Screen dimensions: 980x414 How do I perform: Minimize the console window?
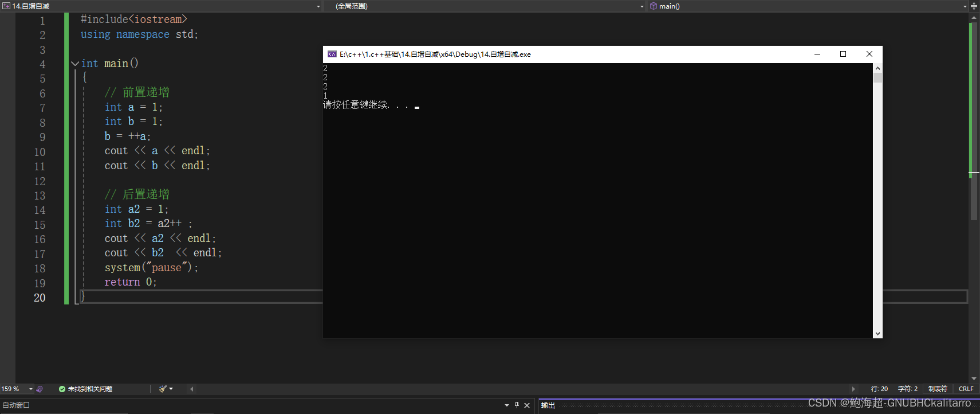(x=817, y=54)
